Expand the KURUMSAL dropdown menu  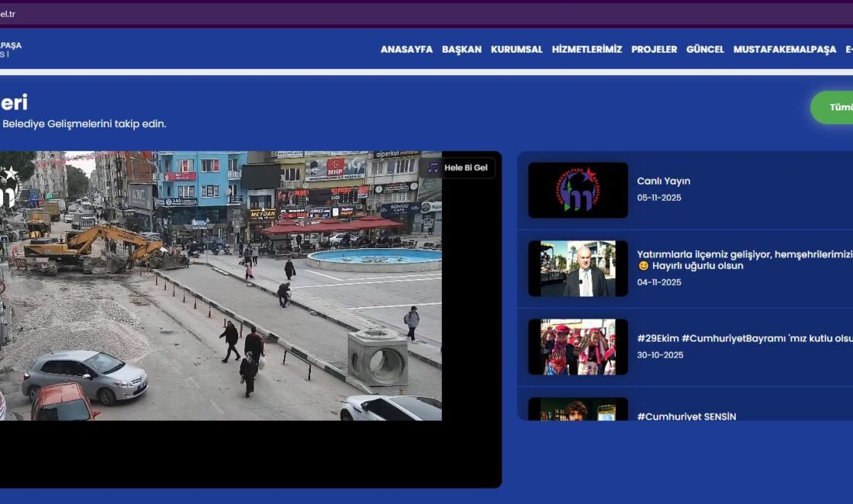coord(516,50)
